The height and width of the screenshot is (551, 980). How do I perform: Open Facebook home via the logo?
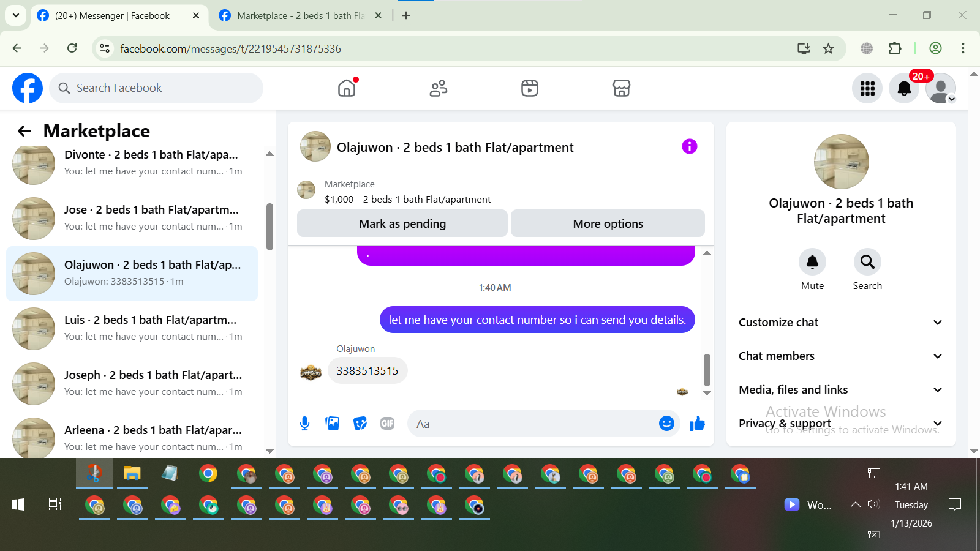point(28,88)
